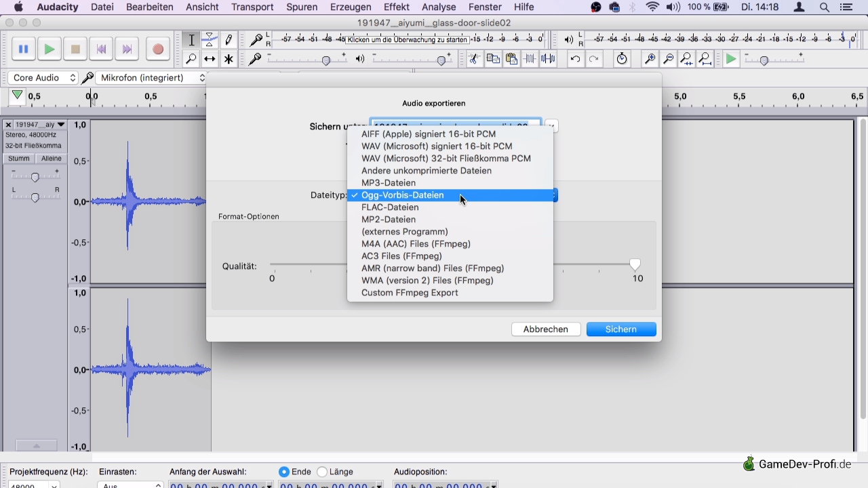868x488 pixels.
Task: Click the recording volume slider knob
Action: pyautogui.click(x=326, y=60)
